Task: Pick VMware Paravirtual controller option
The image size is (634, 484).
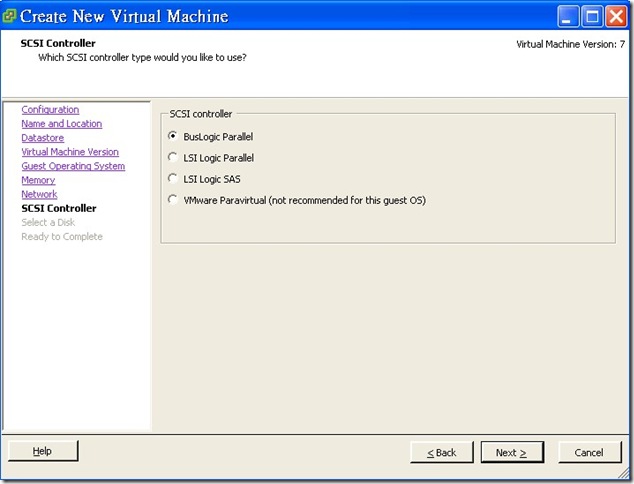Action: 173,200
